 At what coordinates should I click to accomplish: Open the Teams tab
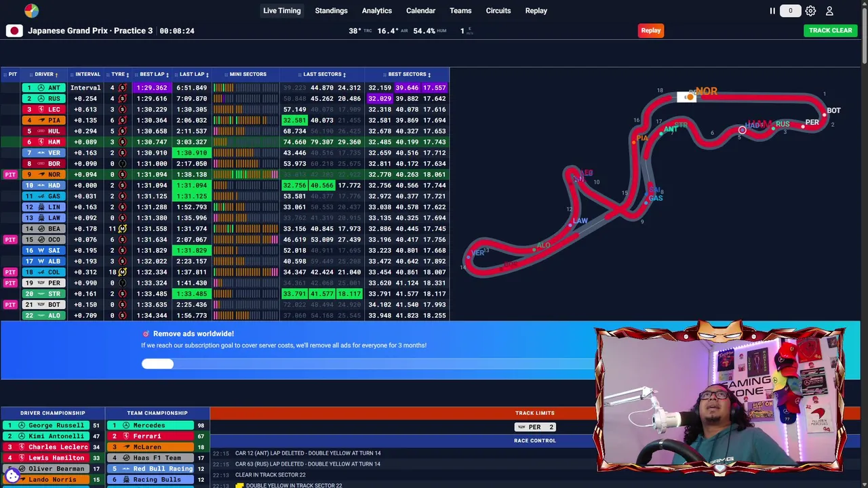460,11
